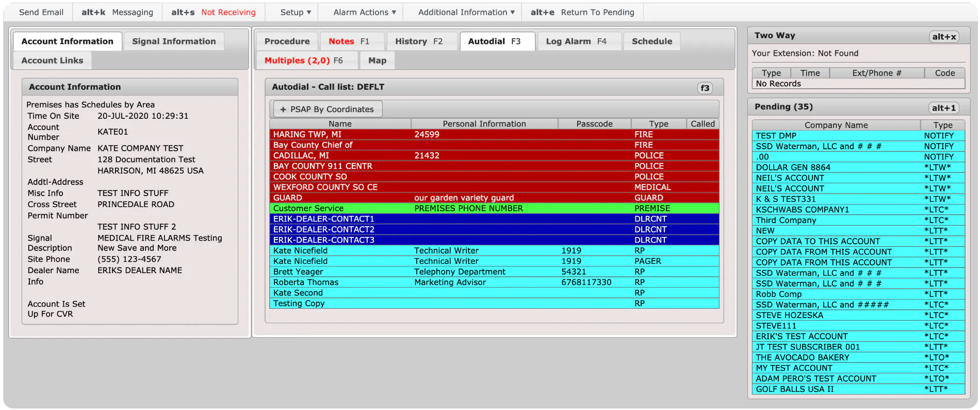Open GOLF BALLS USA II pending entry
Viewport: 980px width, 410px height.
(x=858, y=389)
